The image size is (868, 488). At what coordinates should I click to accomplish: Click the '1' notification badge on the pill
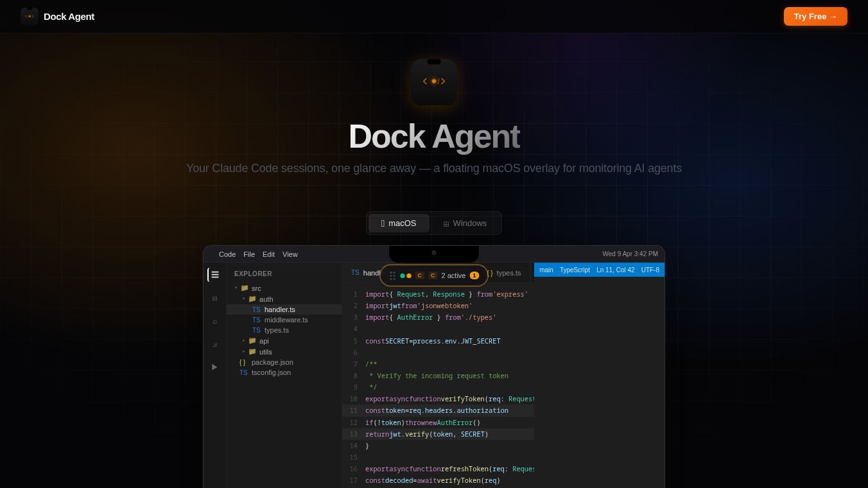pos(474,275)
